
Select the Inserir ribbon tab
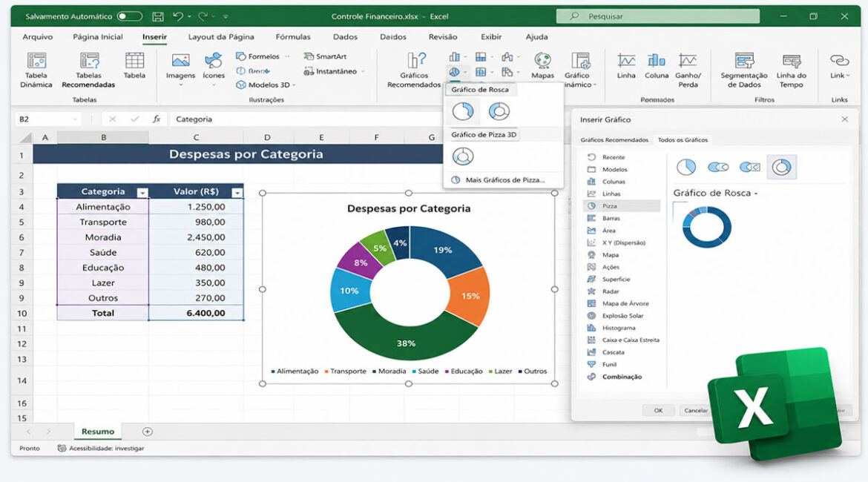pyautogui.click(x=154, y=36)
